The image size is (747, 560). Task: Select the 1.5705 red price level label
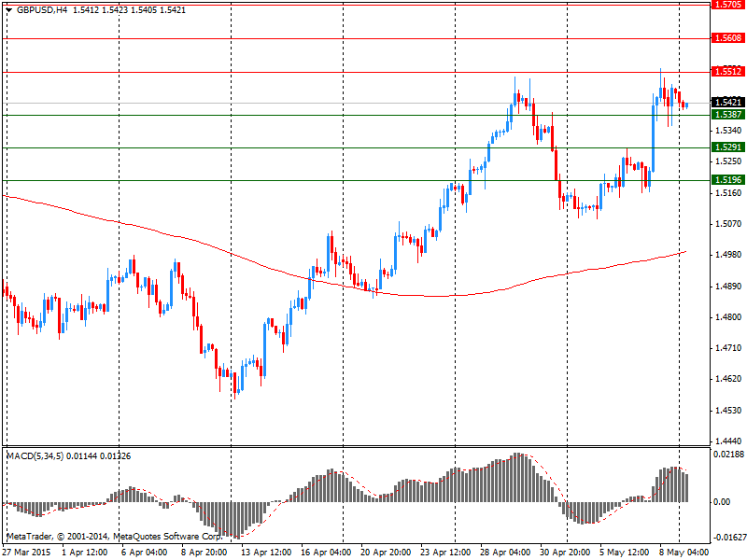pos(728,5)
